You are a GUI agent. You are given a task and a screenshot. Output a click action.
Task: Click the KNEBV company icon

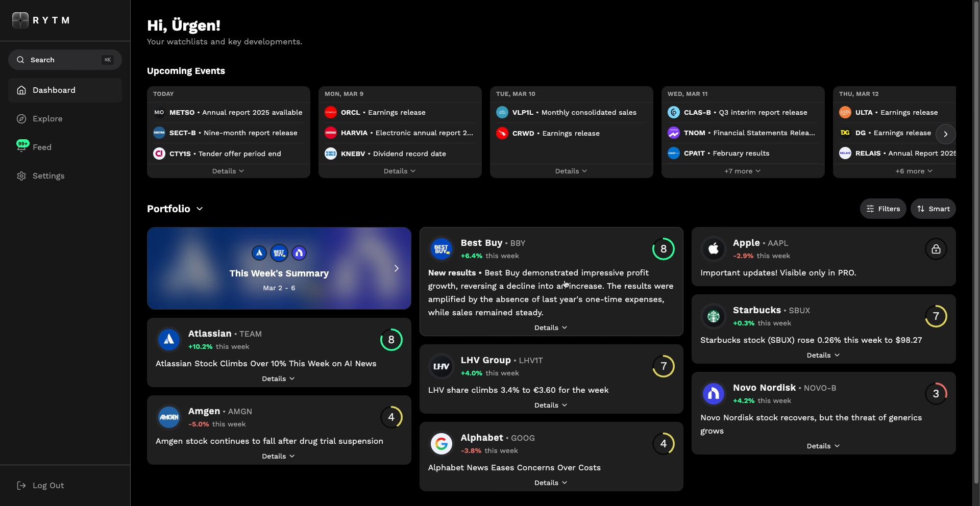pyautogui.click(x=331, y=154)
